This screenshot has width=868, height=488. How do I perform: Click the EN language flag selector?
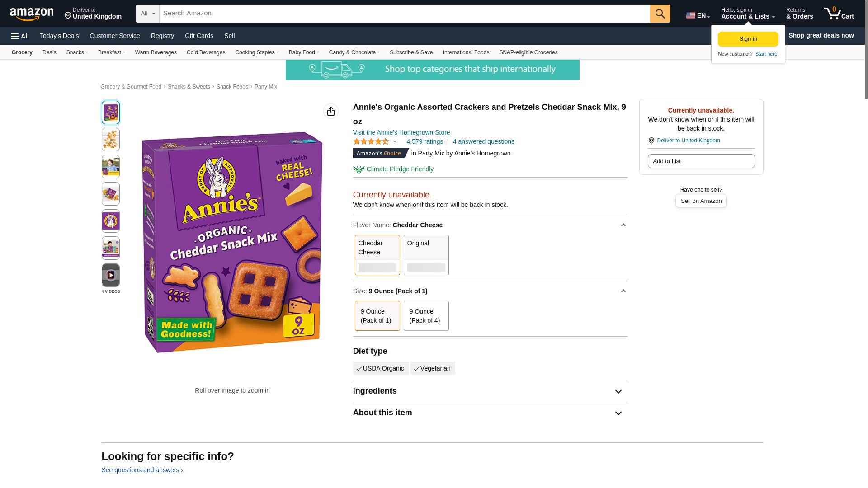[x=698, y=15]
